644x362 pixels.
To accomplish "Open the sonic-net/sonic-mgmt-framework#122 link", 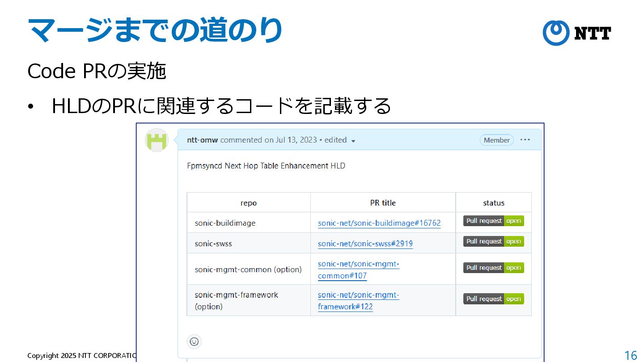I will tap(359, 301).
